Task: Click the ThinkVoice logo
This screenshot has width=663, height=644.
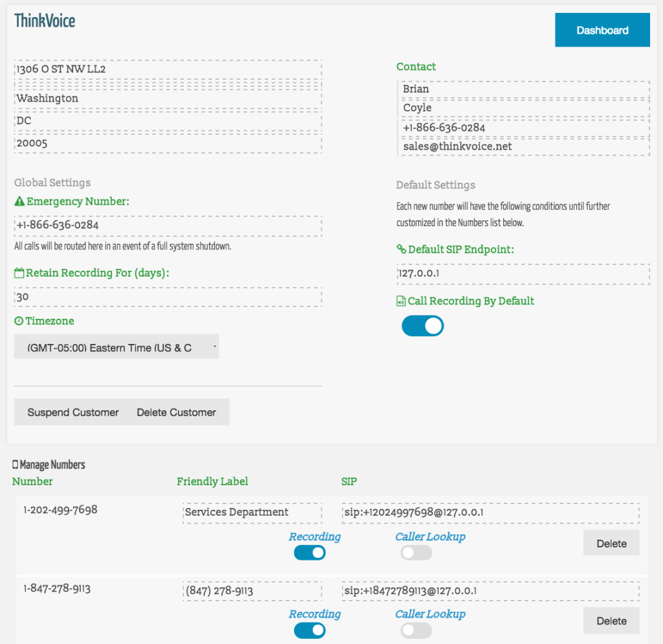Action: [x=45, y=21]
